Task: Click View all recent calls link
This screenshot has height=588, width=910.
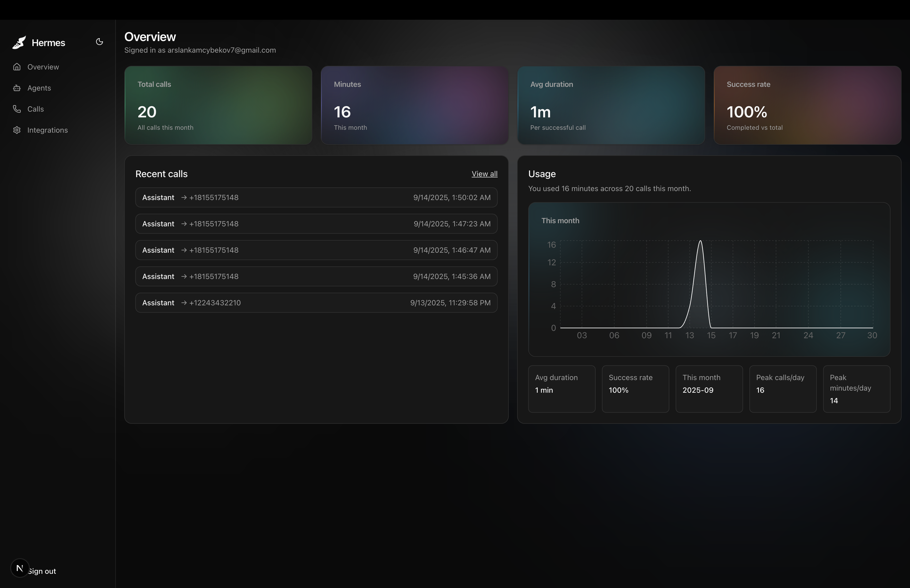Action: (484, 174)
